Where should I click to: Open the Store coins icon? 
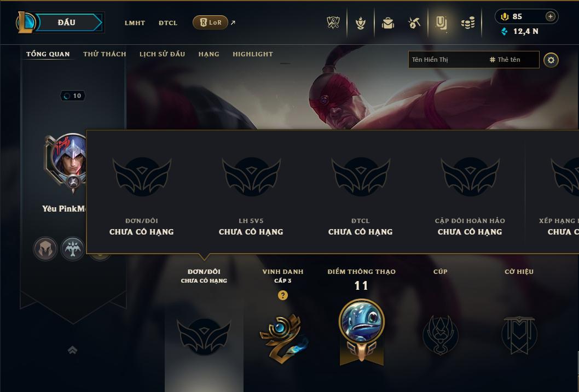click(x=468, y=23)
